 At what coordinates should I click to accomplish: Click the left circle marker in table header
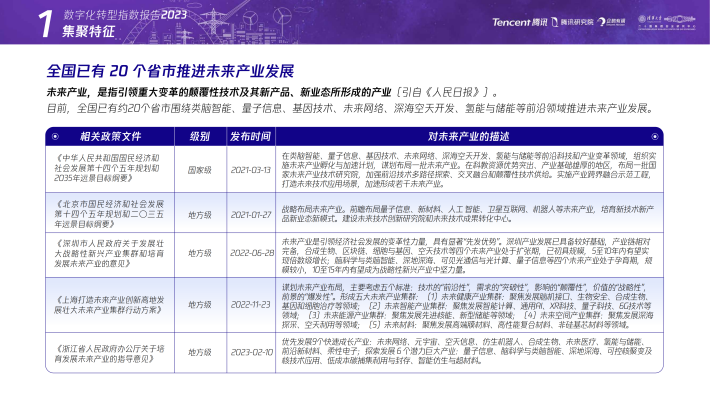pos(55,136)
